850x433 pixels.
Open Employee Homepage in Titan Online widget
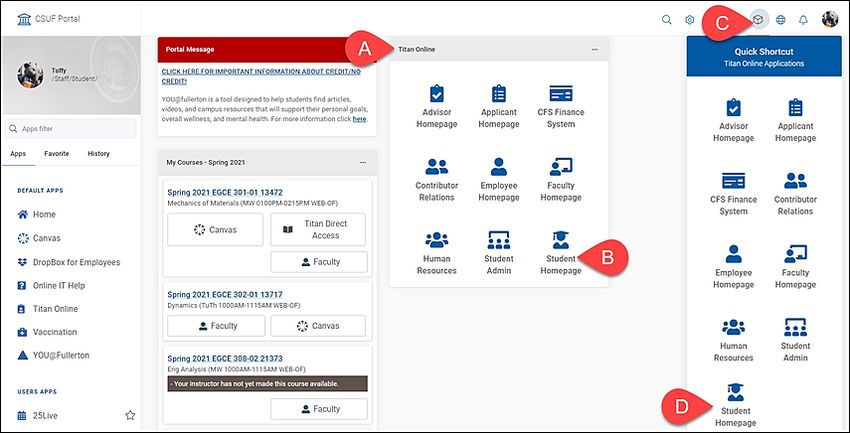pos(499,179)
